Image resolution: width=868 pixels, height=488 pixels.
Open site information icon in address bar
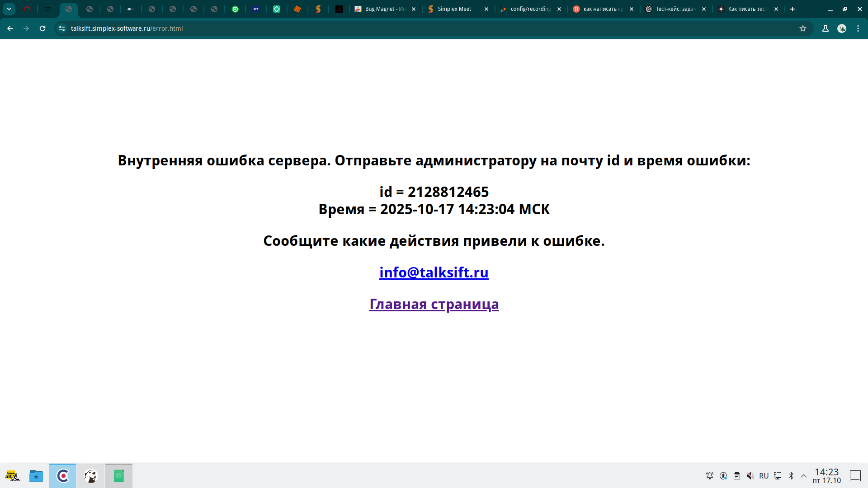point(62,28)
